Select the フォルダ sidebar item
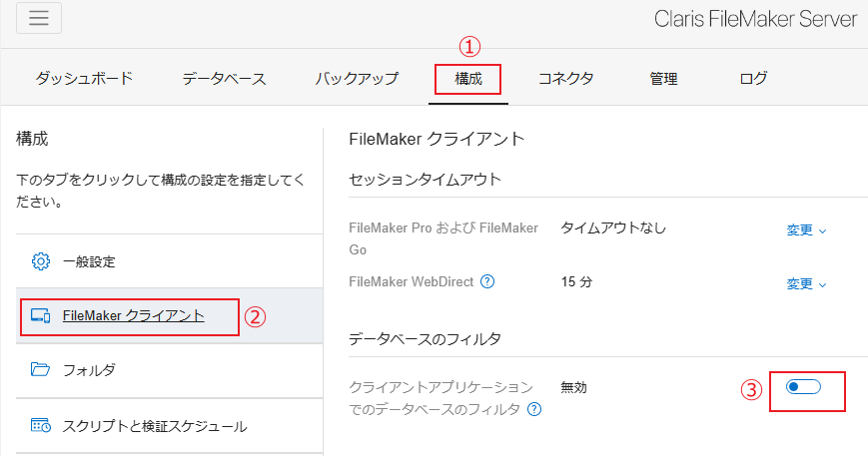Screen dimensions: 868x456 pos(89,370)
